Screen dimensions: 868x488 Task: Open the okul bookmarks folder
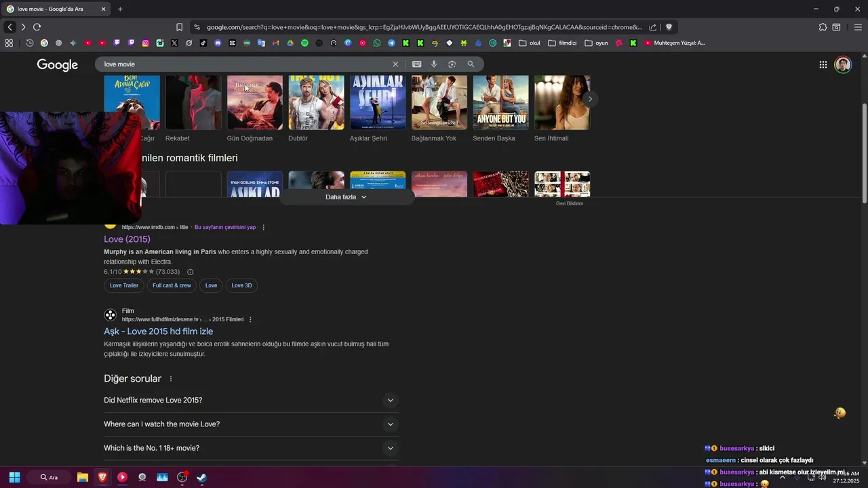point(529,43)
